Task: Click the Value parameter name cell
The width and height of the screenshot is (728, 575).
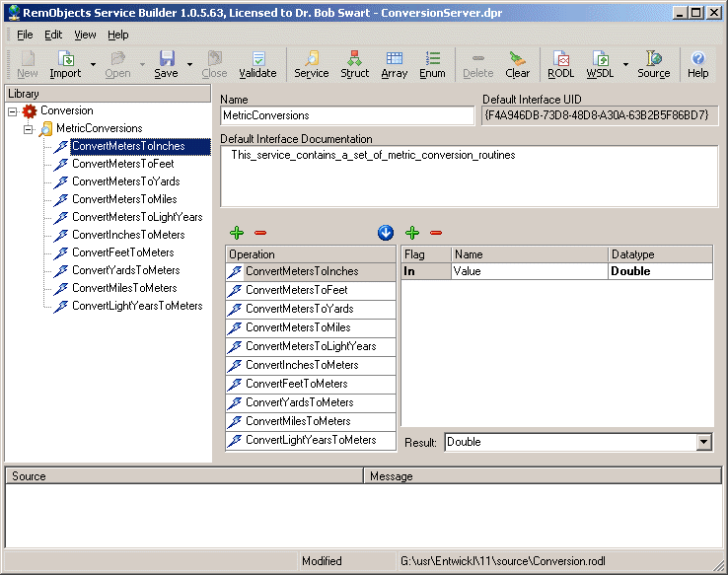Action: 530,271
